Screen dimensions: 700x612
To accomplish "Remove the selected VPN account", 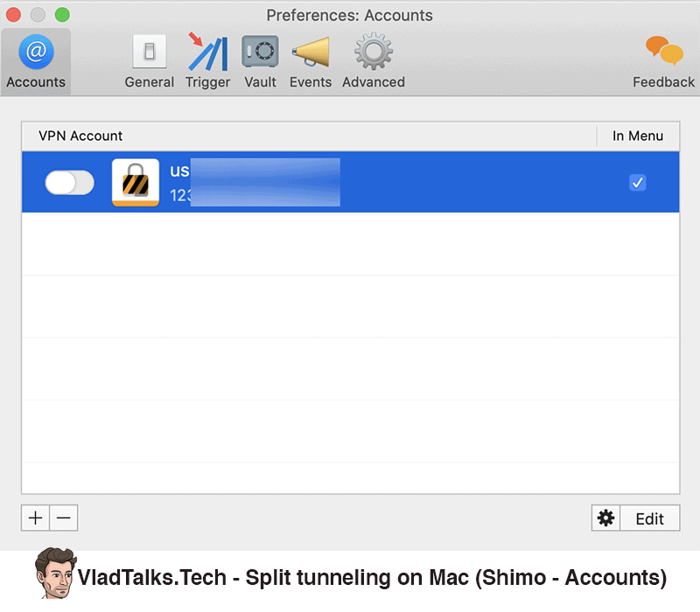I will click(x=64, y=518).
